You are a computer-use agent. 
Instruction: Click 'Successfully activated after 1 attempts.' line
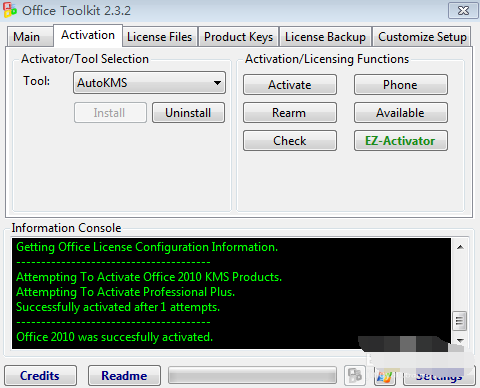(118, 307)
